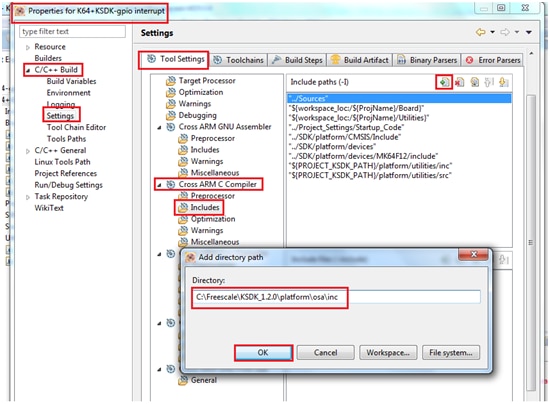Open the Error Parsers tab
550x404 pixels.
(493, 60)
